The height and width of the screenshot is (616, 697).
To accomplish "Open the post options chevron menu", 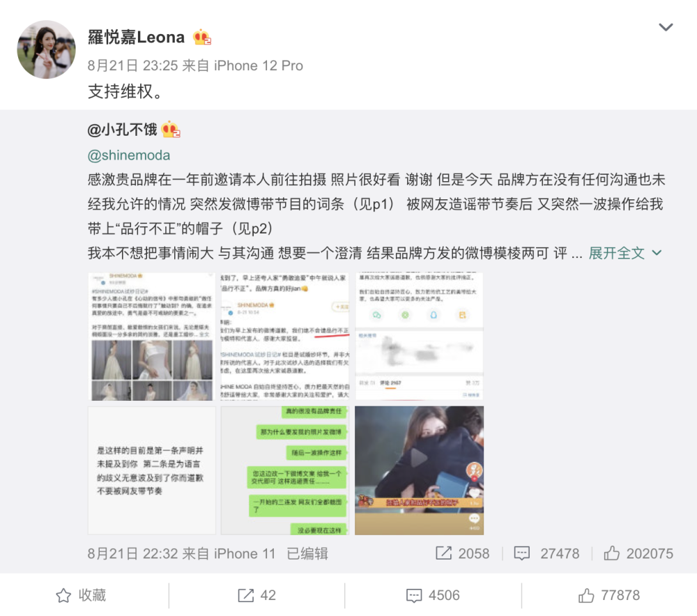I will coord(666,27).
